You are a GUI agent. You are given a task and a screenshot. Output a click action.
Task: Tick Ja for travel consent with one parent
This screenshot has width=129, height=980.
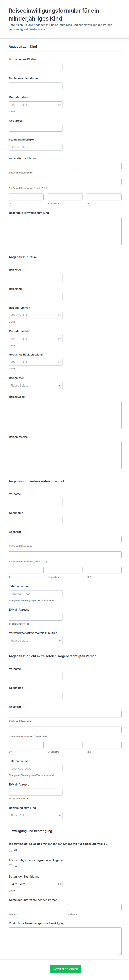(11, 849)
